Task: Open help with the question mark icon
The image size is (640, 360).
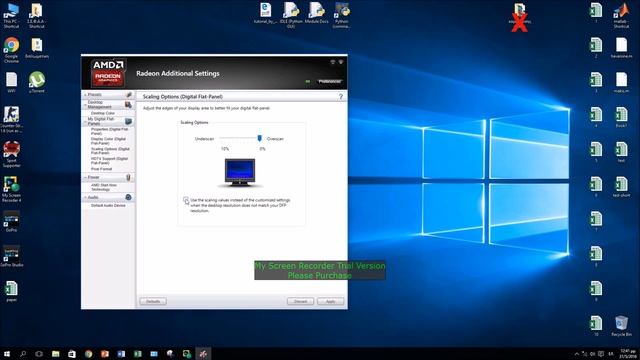Action: pyautogui.click(x=341, y=97)
